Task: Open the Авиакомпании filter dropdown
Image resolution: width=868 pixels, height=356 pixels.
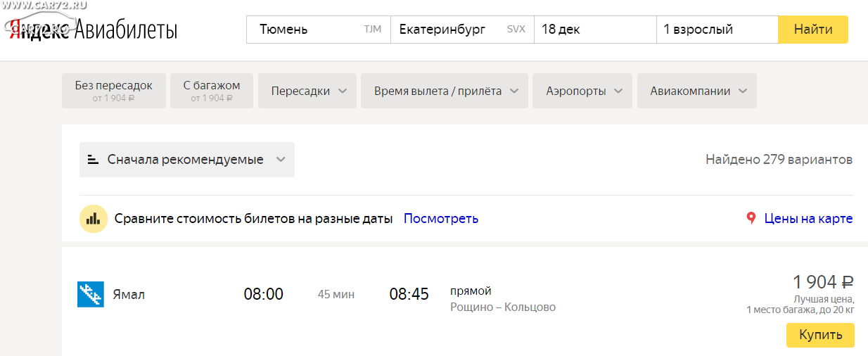Action: [x=697, y=91]
